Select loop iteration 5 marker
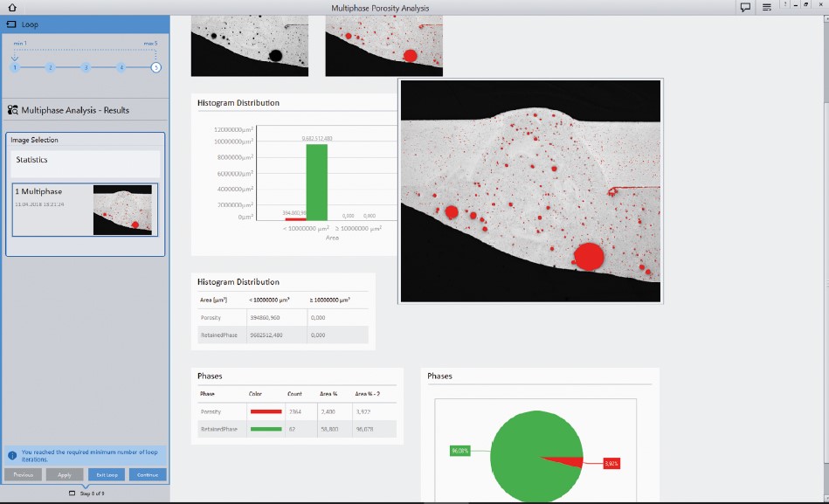The height and width of the screenshot is (504, 829). click(155, 67)
